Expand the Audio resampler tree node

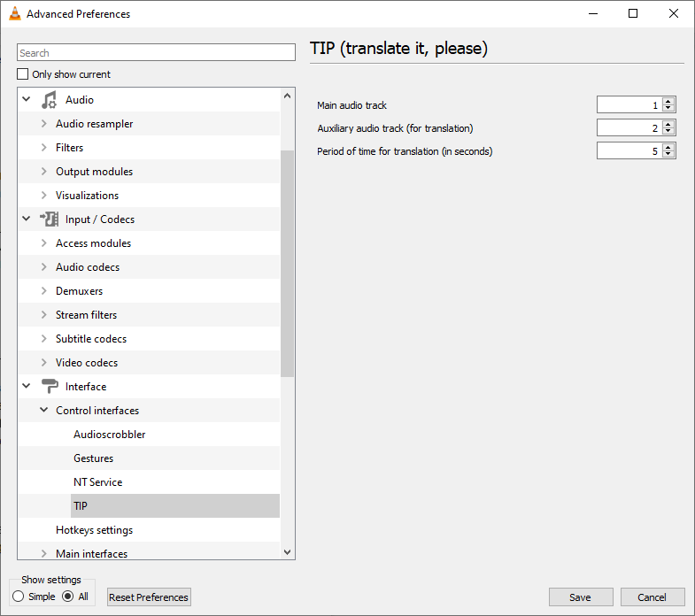click(x=44, y=124)
